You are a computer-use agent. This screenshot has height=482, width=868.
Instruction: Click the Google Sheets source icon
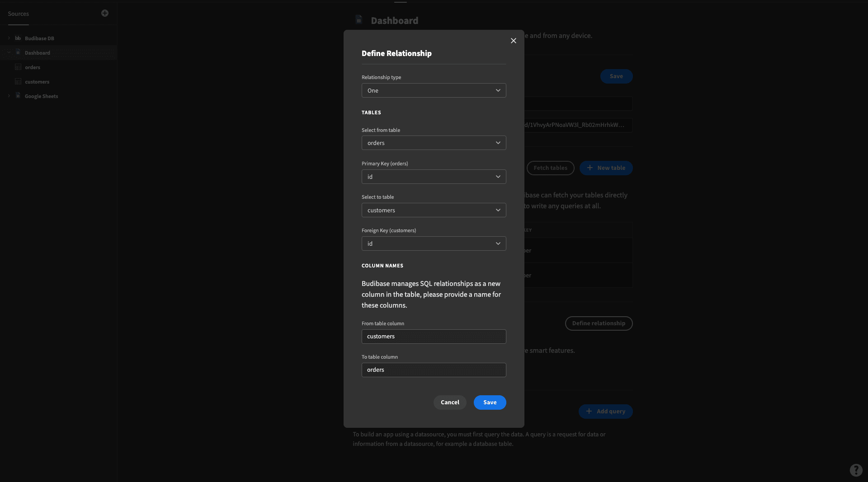(18, 96)
